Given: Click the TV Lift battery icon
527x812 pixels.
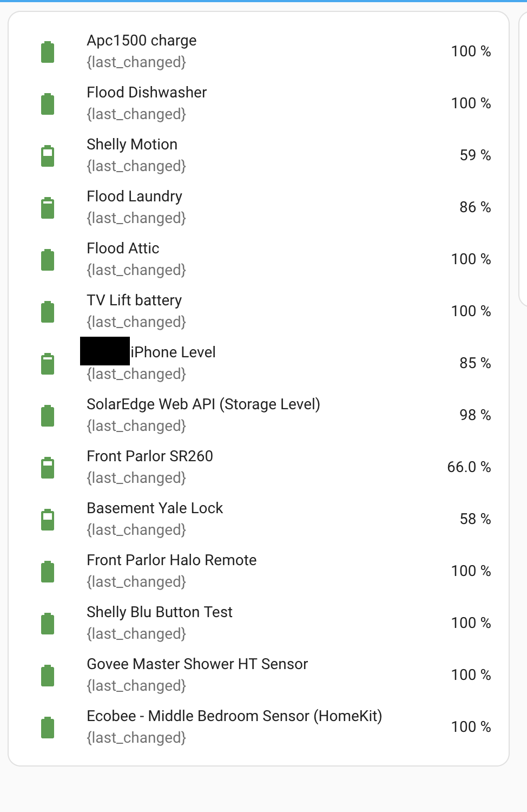Looking at the screenshot, I should pyautogui.click(x=49, y=311).
